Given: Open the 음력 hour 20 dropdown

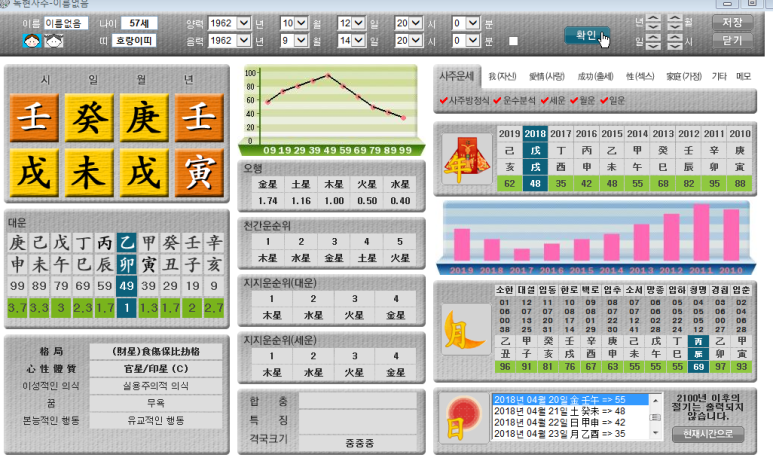Looking at the screenshot, I should tap(416, 40).
